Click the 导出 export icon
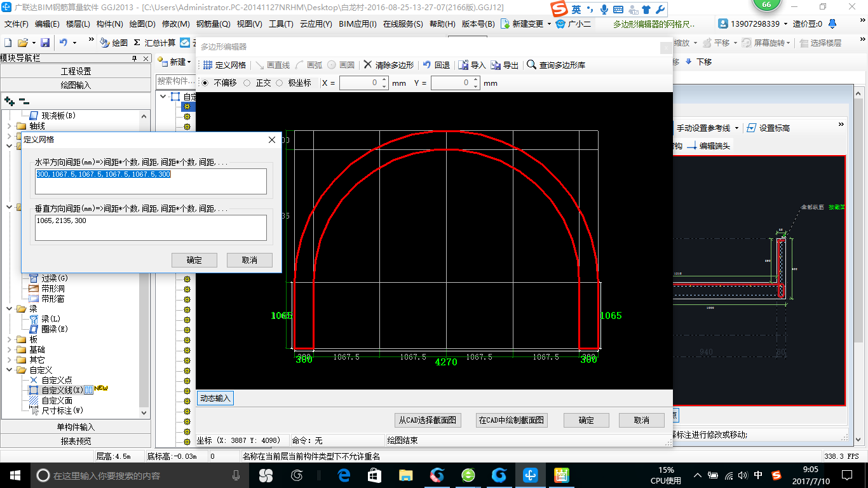868x488 pixels. click(x=496, y=65)
